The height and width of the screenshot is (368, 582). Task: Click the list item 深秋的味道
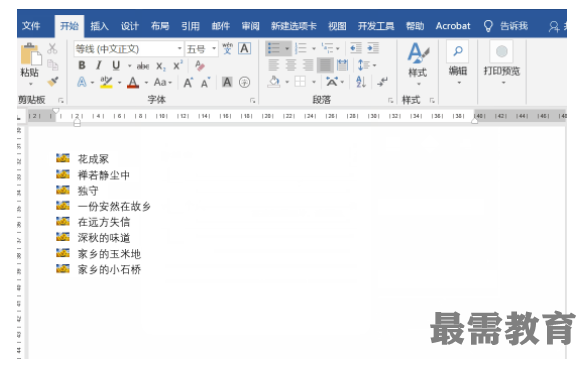104,238
